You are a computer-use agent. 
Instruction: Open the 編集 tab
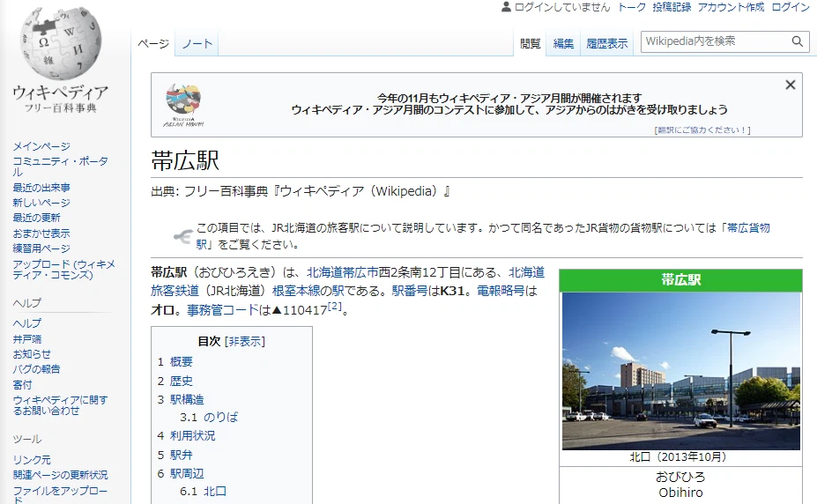[563, 44]
